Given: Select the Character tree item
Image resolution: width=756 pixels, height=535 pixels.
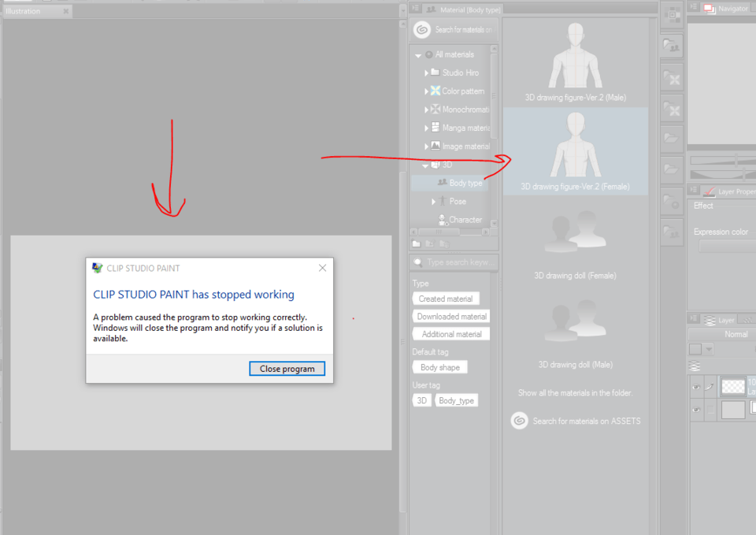Looking at the screenshot, I should [459, 220].
